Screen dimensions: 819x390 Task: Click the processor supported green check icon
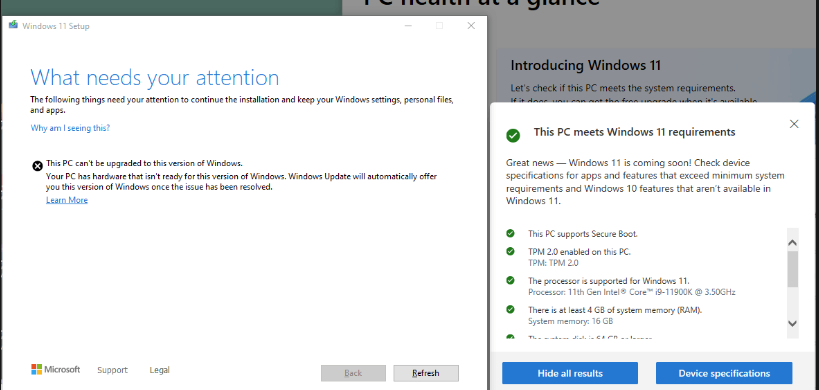pyautogui.click(x=510, y=280)
